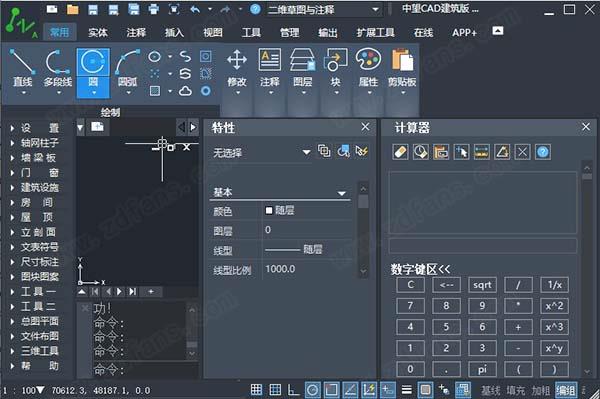Open the Clipboard (剪贴板) panel
Image resolution: width=600 pixels, height=399 pixels.
pos(402,71)
